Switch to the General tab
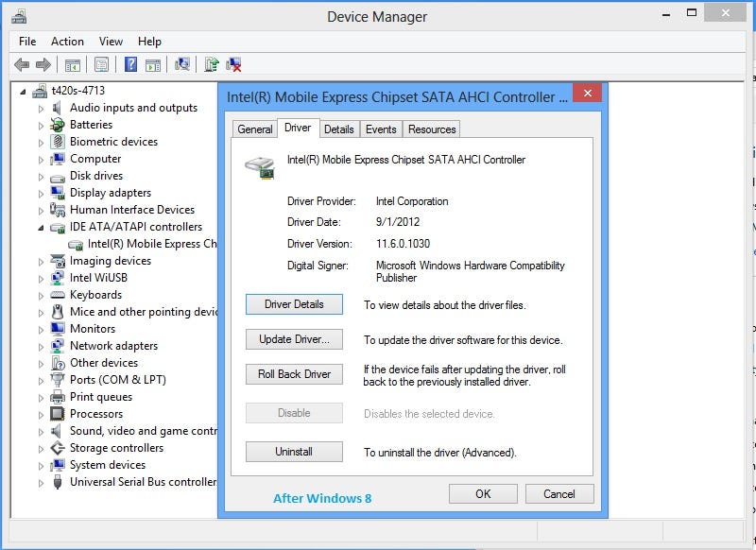756x550 pixels. point(255,129)
